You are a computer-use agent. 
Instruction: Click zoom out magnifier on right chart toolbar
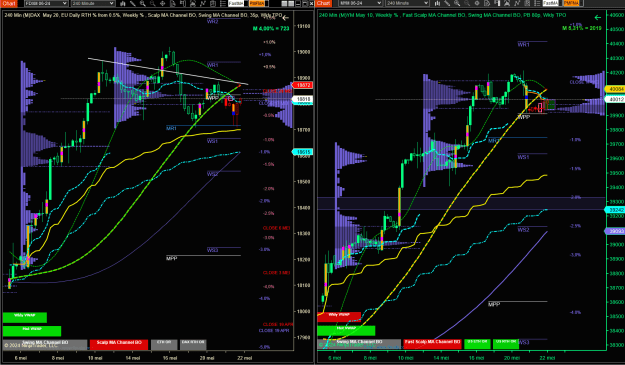click(x=467, y=3)
